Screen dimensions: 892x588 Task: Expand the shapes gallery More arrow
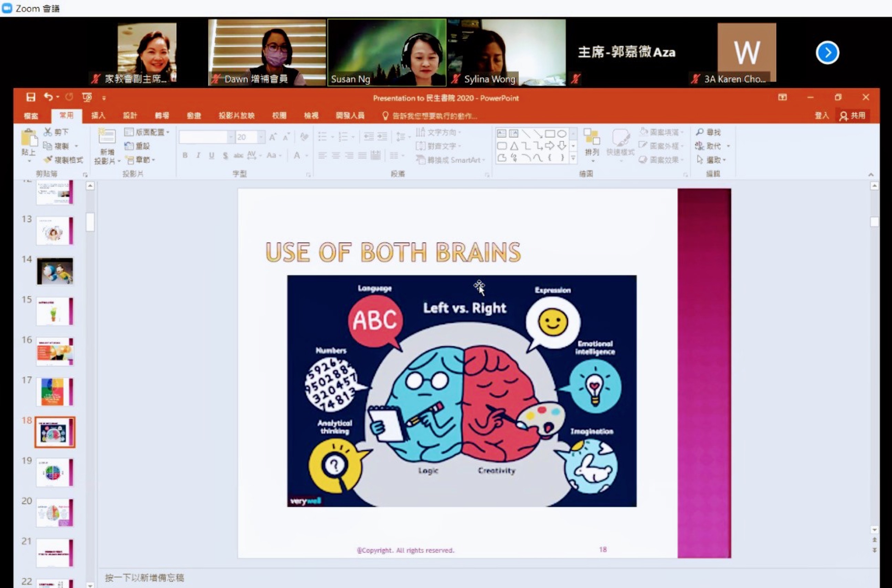pos(573,158)
